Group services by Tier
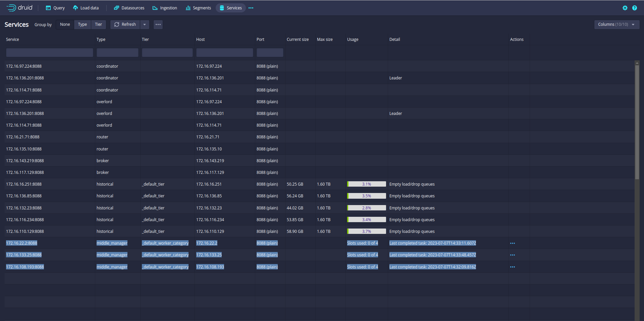 coord(98,24)
